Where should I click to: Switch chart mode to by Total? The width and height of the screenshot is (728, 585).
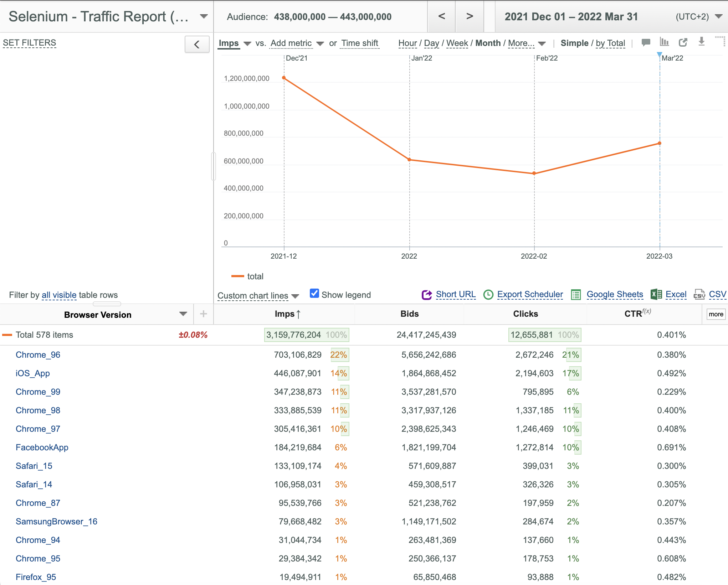(610, 43)
